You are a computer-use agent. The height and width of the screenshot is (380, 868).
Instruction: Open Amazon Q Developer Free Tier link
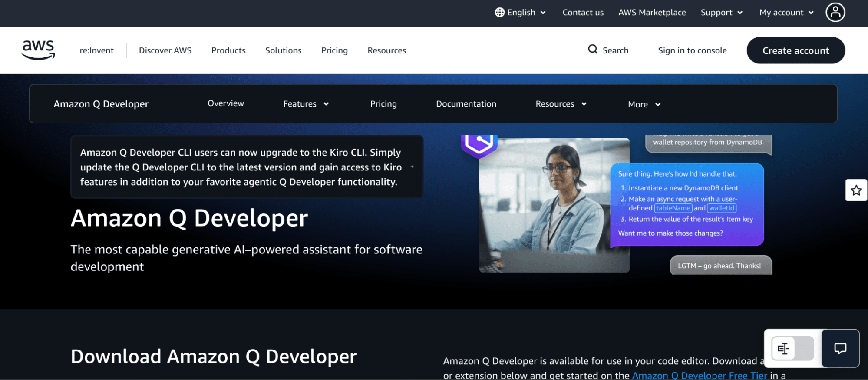coord(699,375)
